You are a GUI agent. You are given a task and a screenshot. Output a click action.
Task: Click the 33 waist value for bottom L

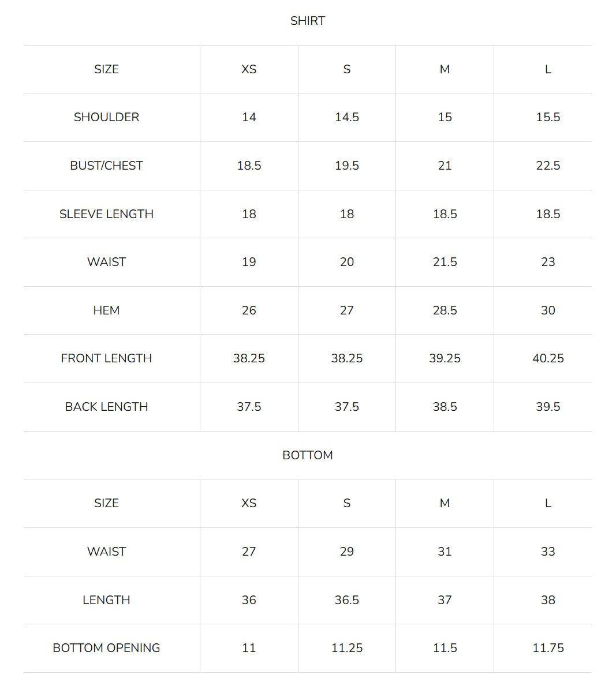coord(548,552)
